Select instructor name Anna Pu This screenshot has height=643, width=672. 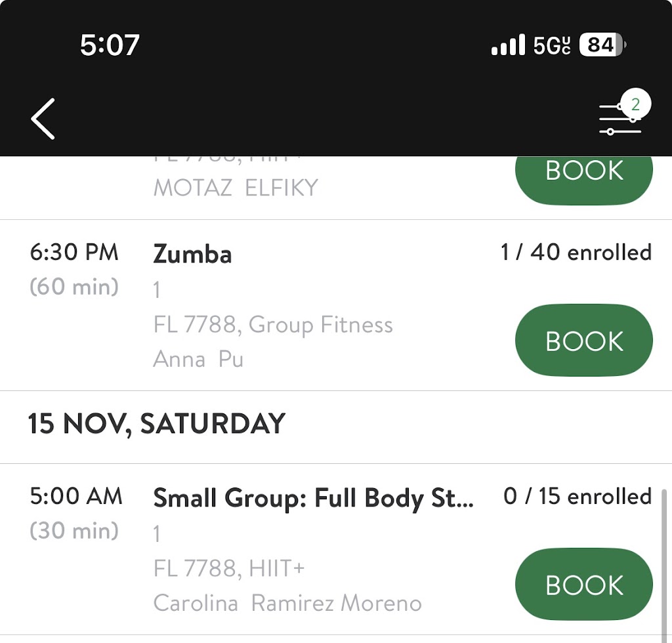(x=198, y=360)
